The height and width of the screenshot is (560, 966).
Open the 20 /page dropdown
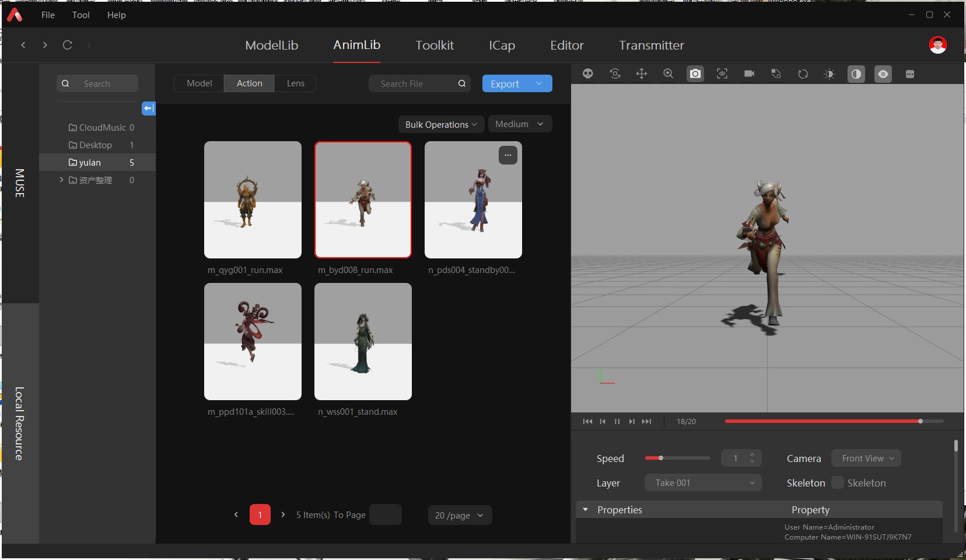point(460,515)
